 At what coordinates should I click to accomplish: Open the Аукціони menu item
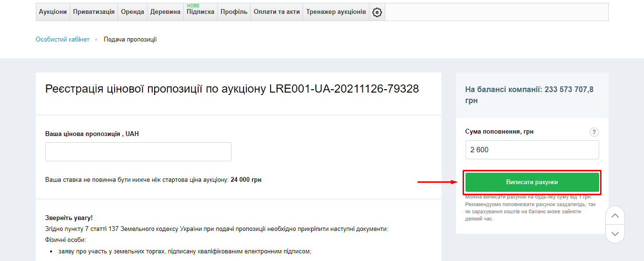[53, 12]
